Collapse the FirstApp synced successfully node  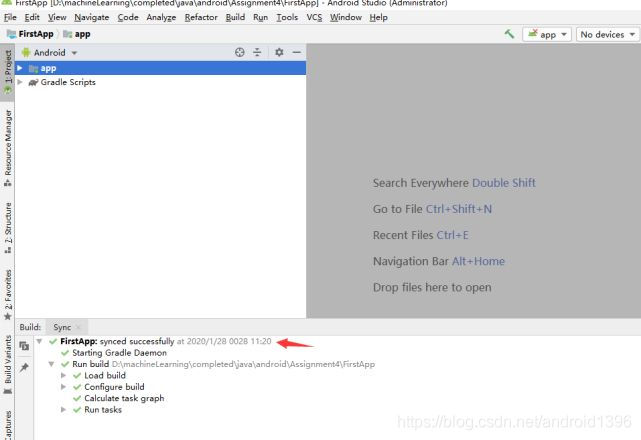coord(39,341)
